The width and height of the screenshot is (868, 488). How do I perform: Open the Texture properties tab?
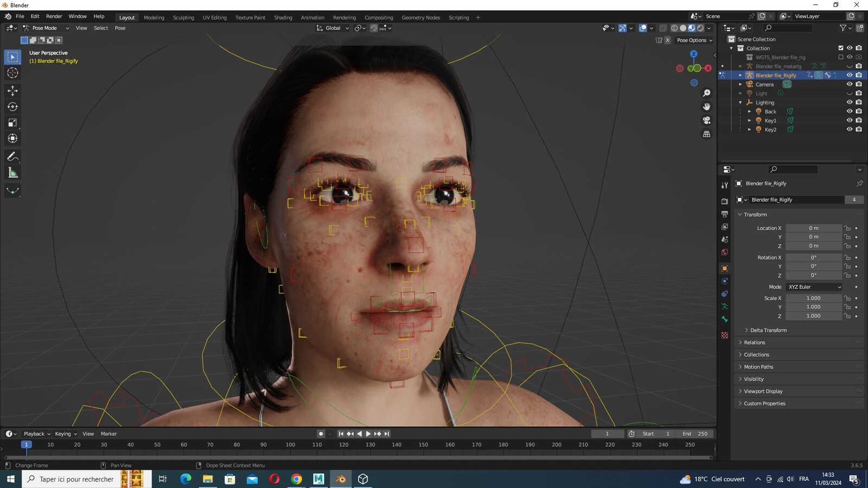point(724,336)
